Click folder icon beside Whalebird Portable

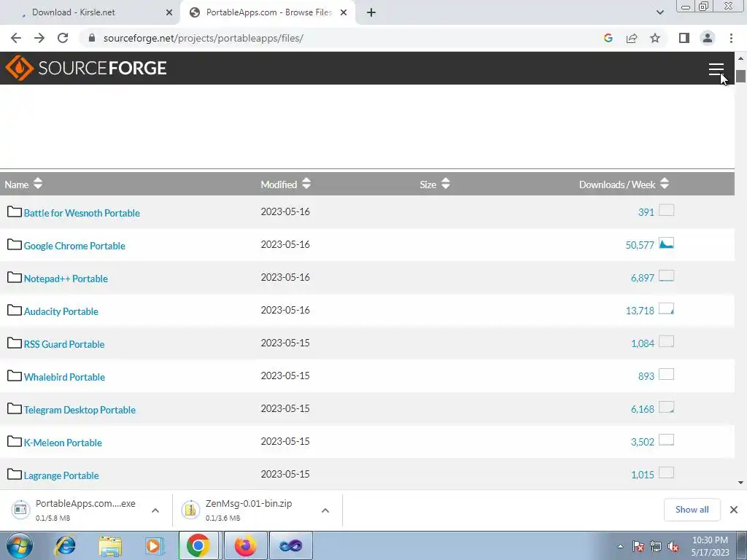point(15,376)
